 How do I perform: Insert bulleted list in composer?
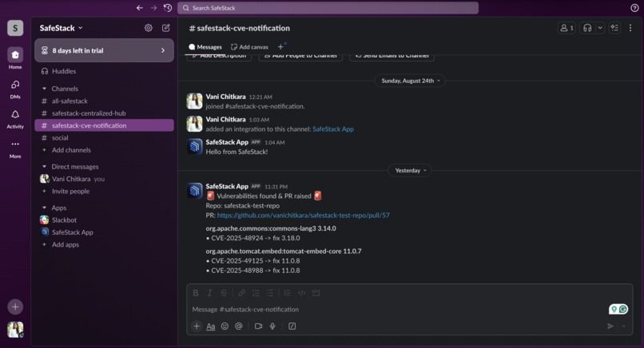tap(270, 293)
